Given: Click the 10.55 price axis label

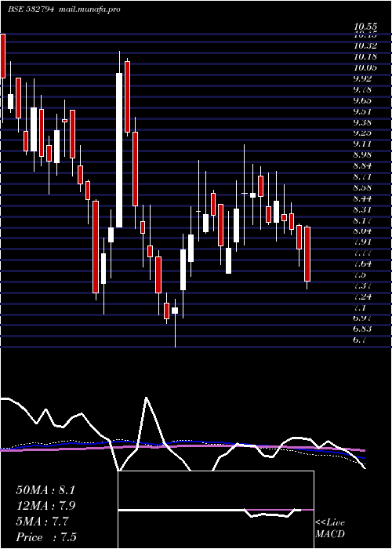Looking at the screenshot, I should click(365, 26).
